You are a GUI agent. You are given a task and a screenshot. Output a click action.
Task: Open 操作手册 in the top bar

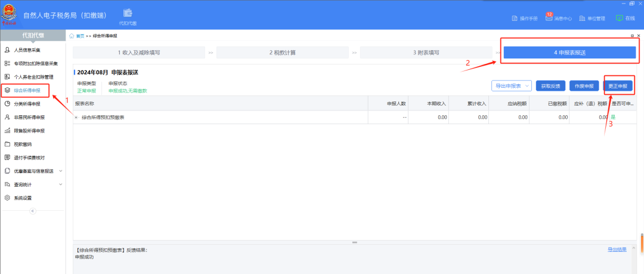525,19
